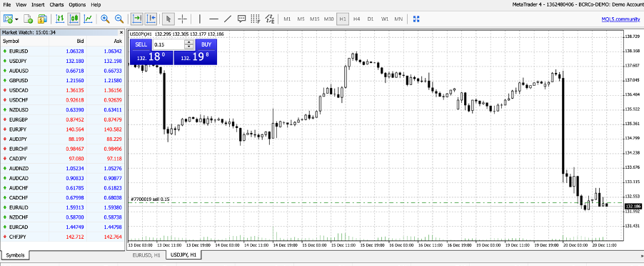Select the Cursor arrow tool
The image size is (644, 266).
pos(168,19)
